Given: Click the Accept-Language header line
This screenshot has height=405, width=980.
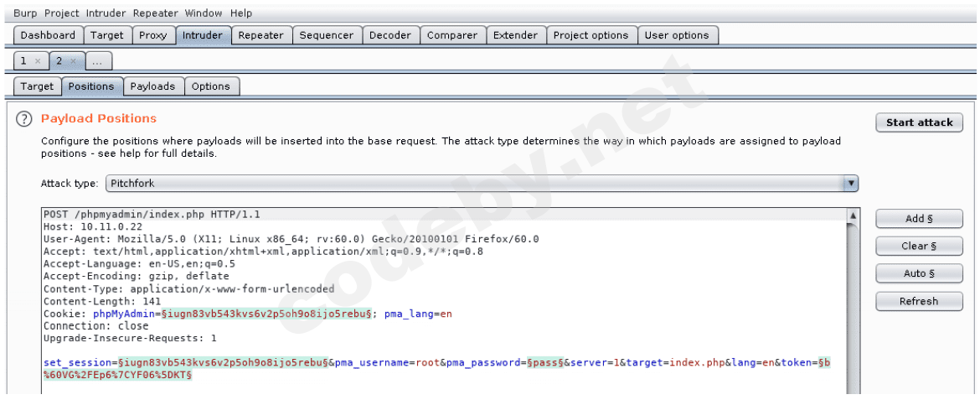Looking at the screenshot, I should coord(139,264).
